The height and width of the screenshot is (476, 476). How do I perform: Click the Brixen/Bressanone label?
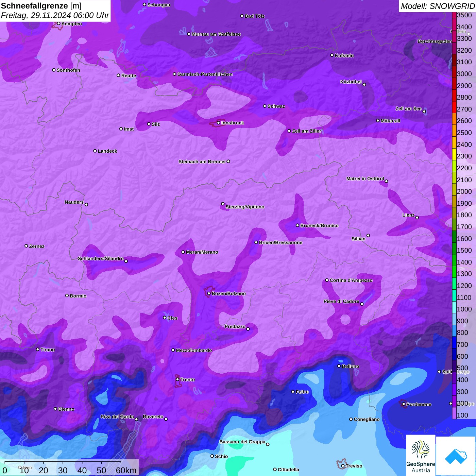click(x=280, y=242)
